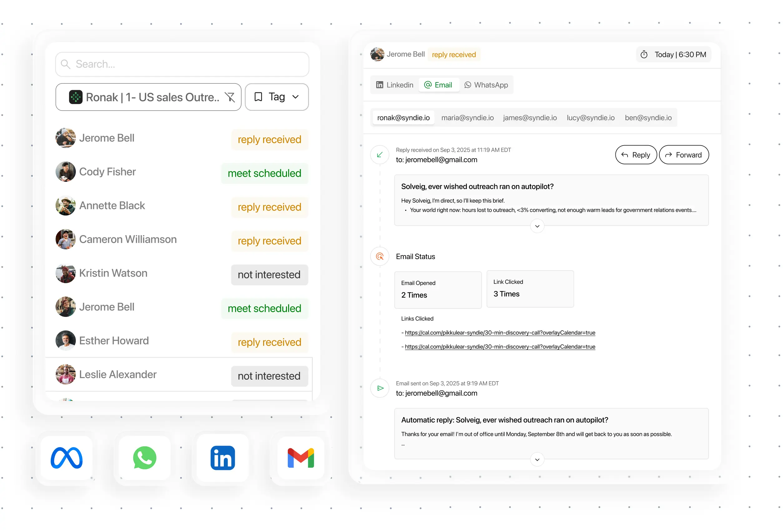Viewport: 783px width, 532px height.
Task: Click the incoming reply arrow icon
Action: pos(380,155)
